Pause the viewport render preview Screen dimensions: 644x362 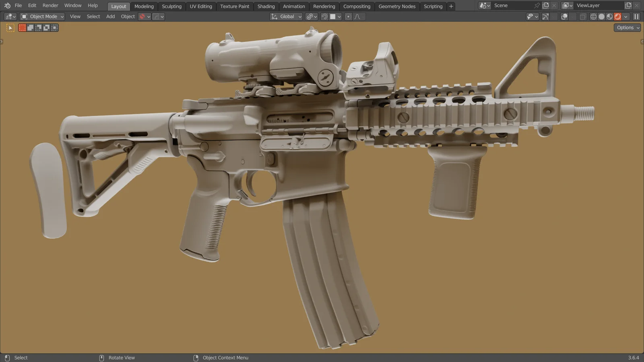point(636,16)
